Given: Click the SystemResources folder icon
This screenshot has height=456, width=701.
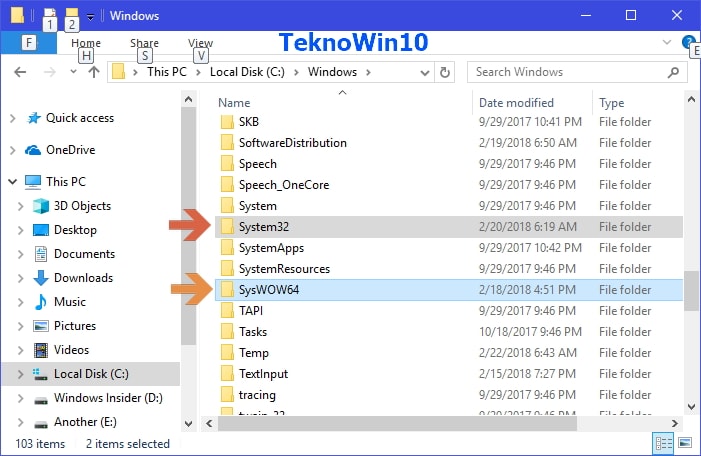Looking at the screenshot, I should point(227,269).
